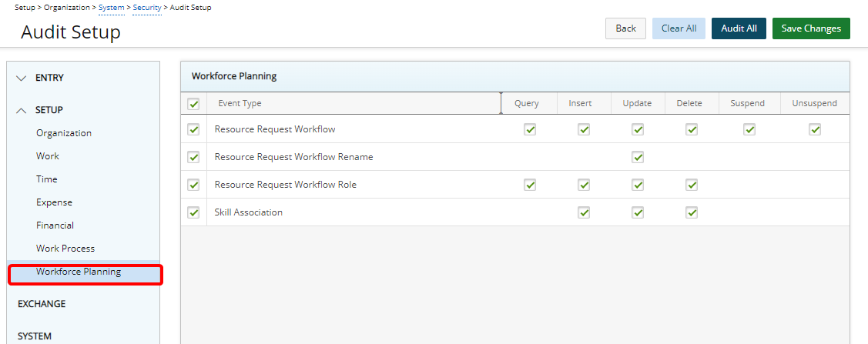This screenshot has width=868, height=344.
Task: Go Back using the Back button
Action: (x=625, y=28)
